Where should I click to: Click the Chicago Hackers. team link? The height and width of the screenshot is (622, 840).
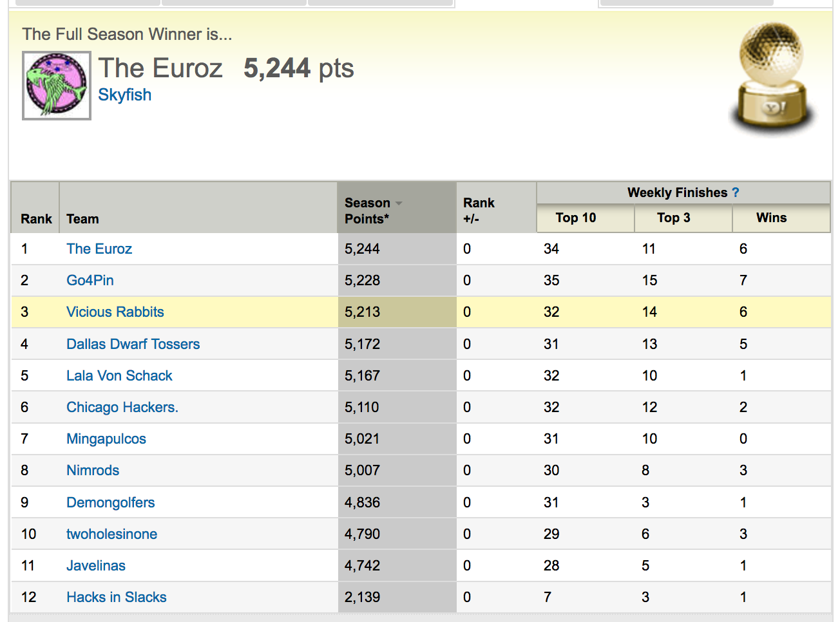[x=122, y=407]
